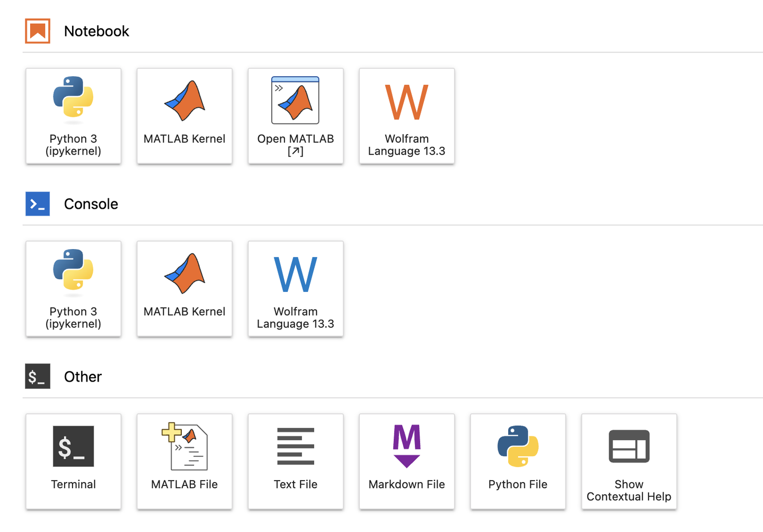The width and height of the screenshot is (763, 532).
Task: Start a Python 3 console
Action: [x=73, y=289]
